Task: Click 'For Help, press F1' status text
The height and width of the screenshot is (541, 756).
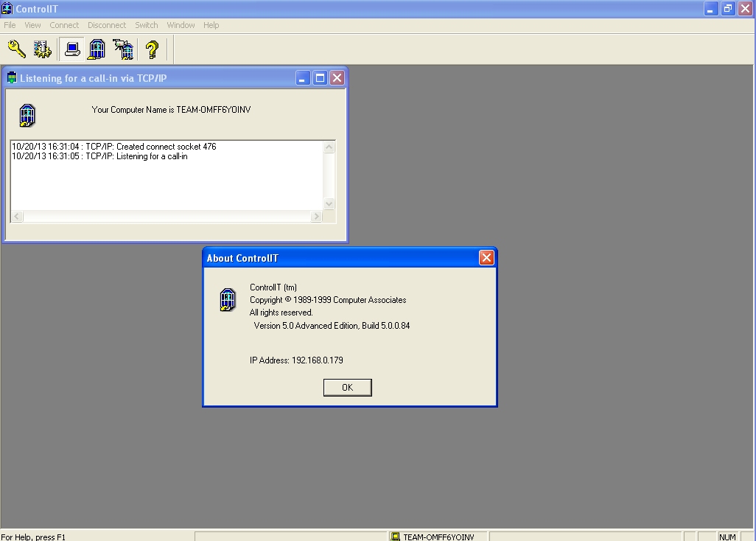Action: (x=32, y=537)
